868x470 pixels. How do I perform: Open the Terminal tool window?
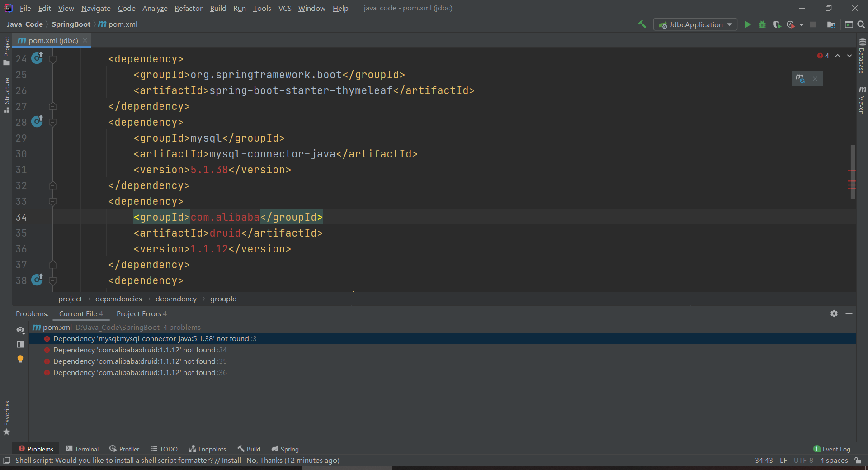click(x=82, y=449)
